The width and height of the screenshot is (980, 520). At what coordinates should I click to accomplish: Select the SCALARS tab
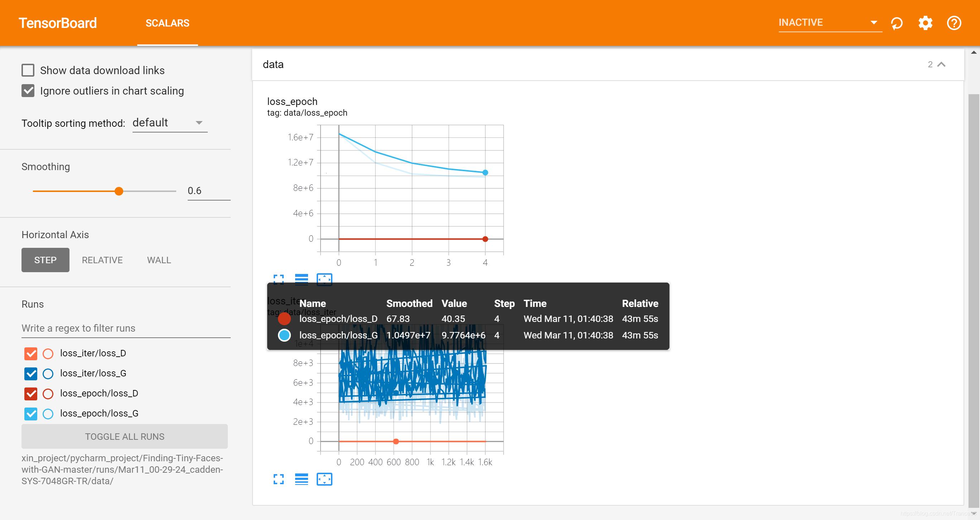tap(167, 23)
